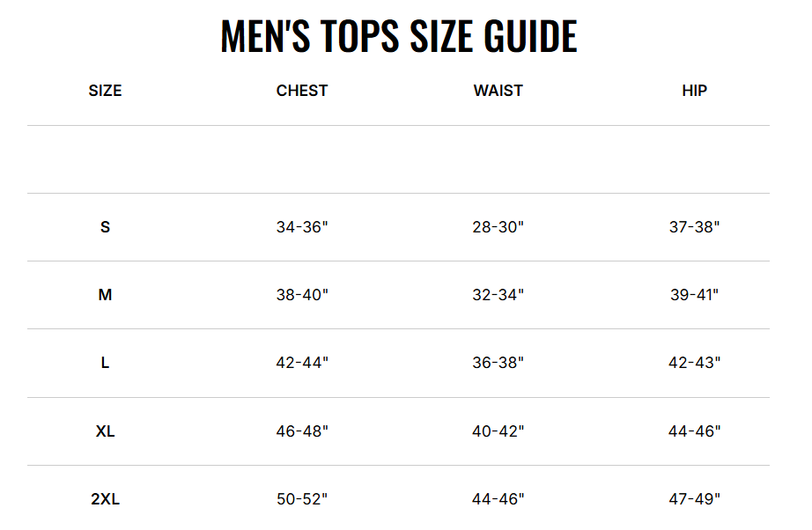Select the 36-38" waist value
The image size is (812, 530).
pyautogui.click(x=498, y=363)
